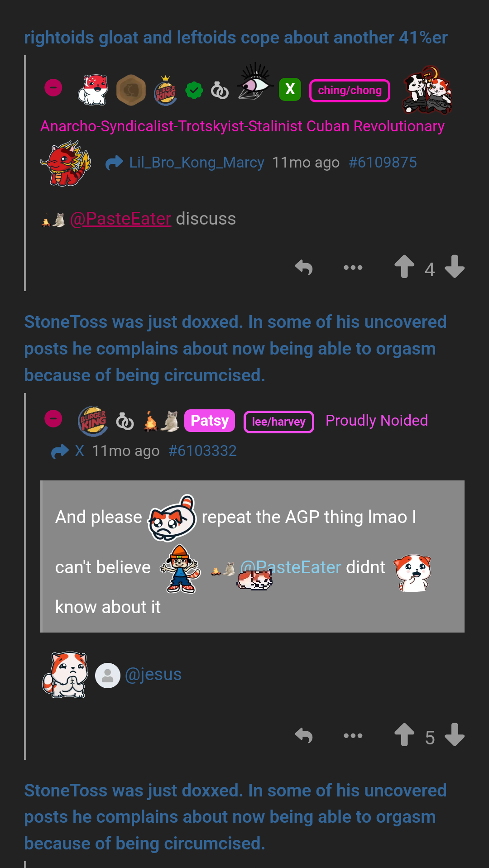Open the rightoids gloat post title link
Viewport: 489px width, 868px height.
235,38
